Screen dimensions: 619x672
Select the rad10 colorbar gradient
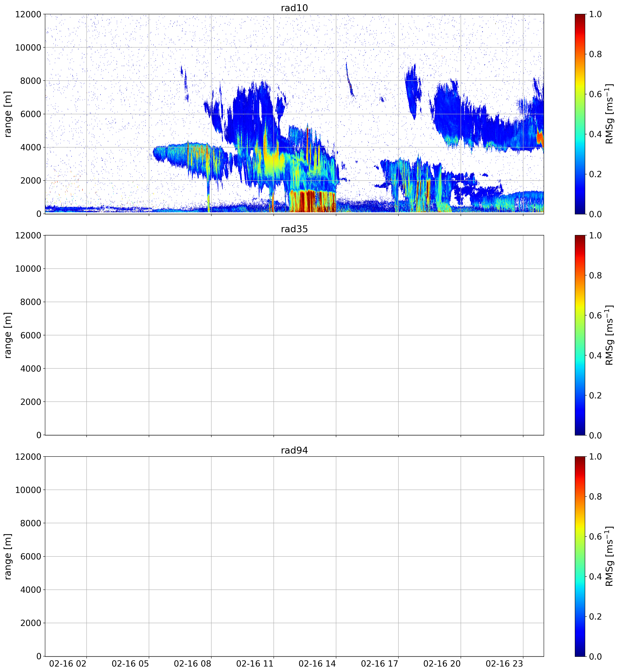(580, 114)
